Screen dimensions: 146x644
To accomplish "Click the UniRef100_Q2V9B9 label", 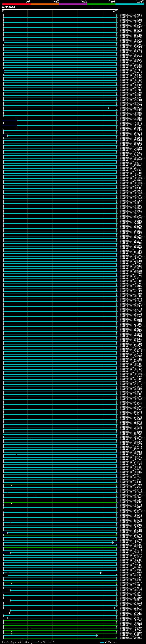I will [x=131, y=572].
